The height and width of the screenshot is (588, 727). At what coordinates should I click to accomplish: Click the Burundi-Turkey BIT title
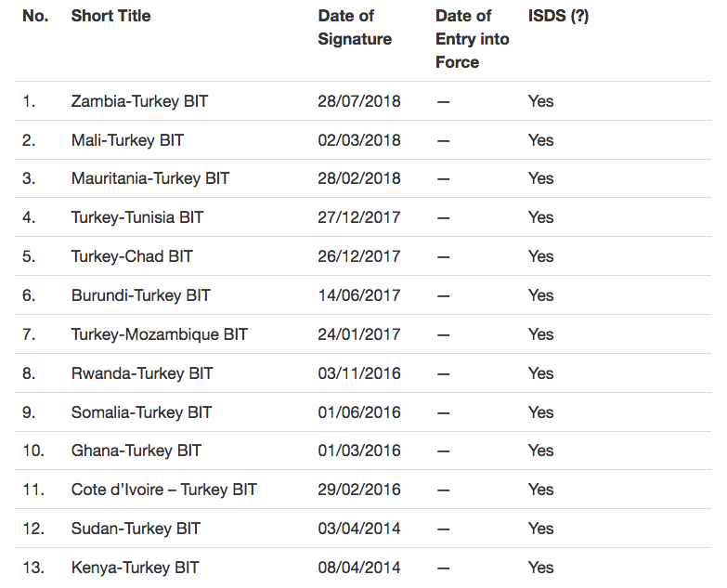coord(140,295)
